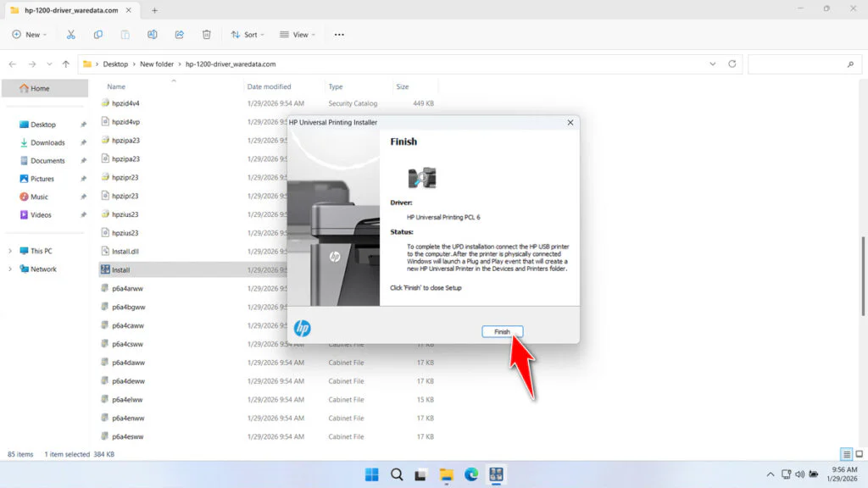868x488 pixels.
Task: Launch Microsoft Edge from the taskbar
Action: click(x=470, y=474)
